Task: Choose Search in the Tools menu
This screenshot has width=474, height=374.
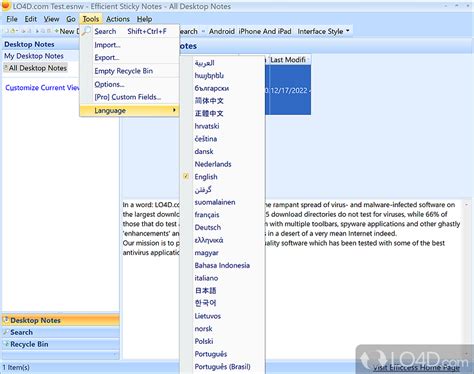Action: (x=129, y=31)
